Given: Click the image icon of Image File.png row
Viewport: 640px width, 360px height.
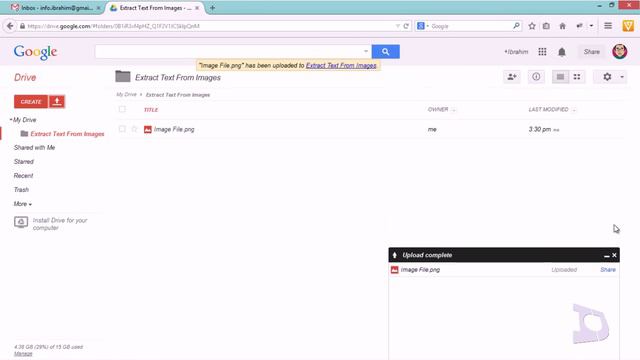Looking at the screenshot, I should point(148,129).
